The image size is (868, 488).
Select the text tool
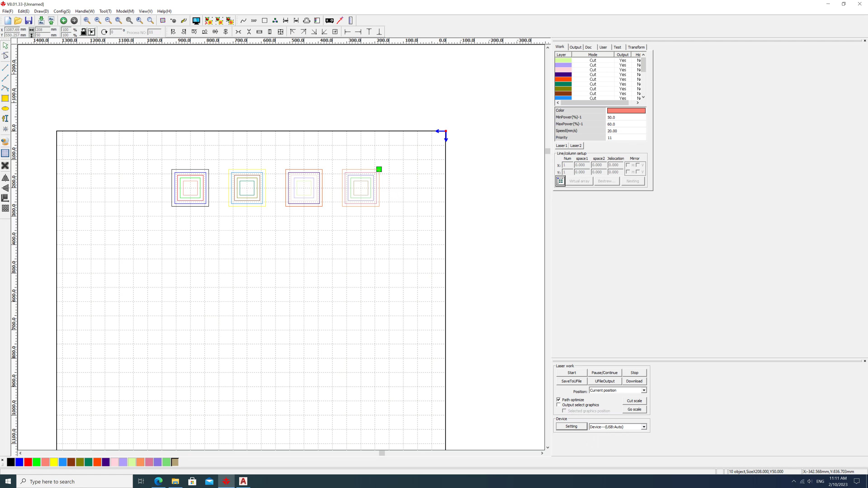[5, 119]
